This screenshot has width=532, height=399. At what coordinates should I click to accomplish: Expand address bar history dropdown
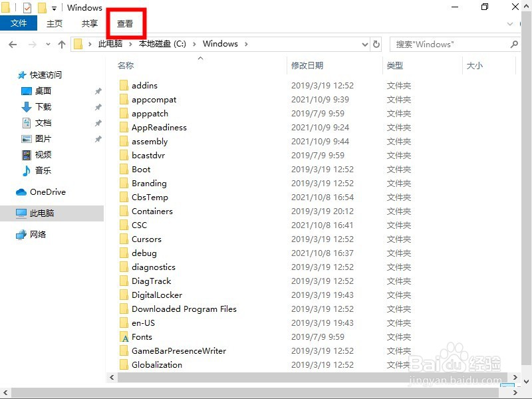(x=364, y=45)
